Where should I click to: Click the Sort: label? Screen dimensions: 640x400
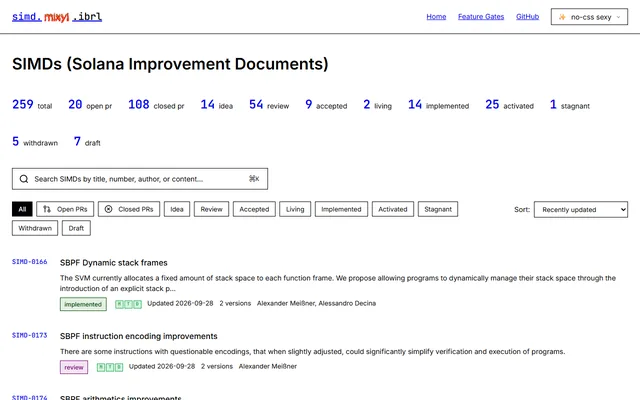(522, 209)
